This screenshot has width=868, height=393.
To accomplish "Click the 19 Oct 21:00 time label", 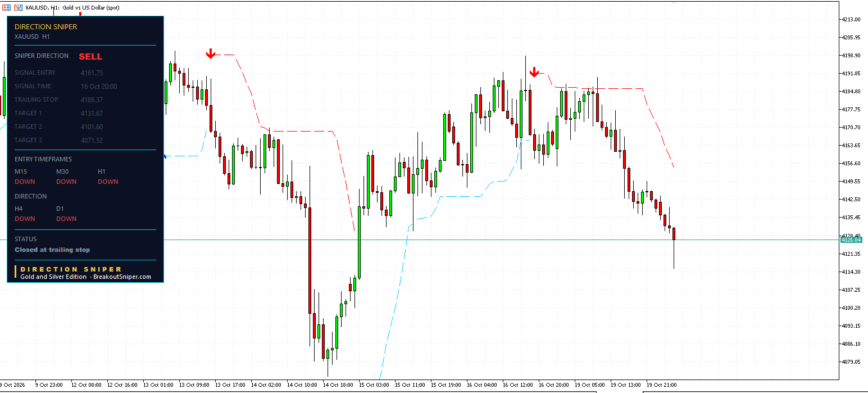I will (x=662, y=385).
